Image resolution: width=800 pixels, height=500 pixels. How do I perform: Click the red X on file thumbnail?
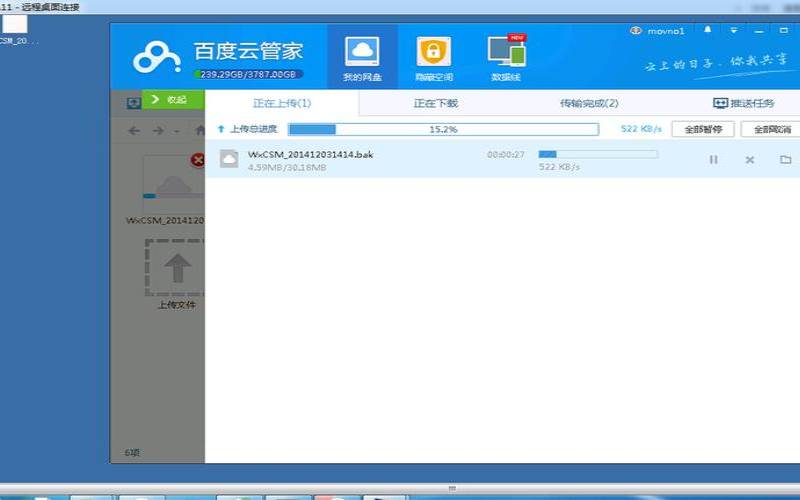pos(197,160)
